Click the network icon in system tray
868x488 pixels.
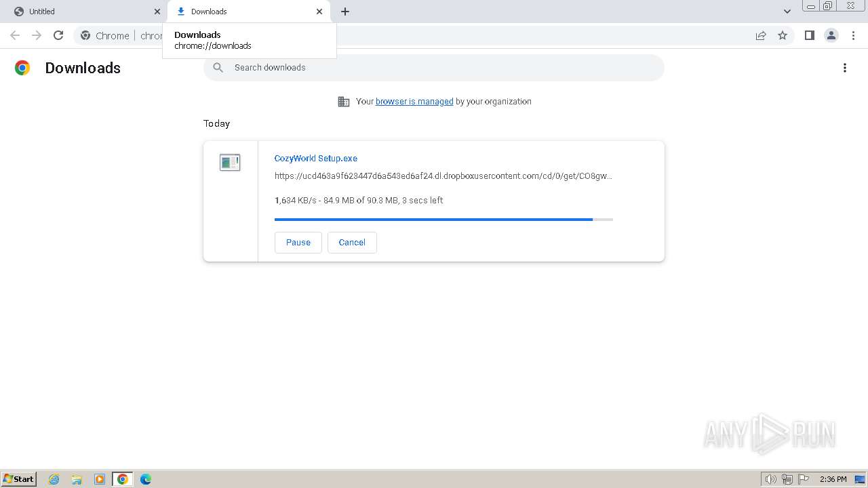coord(787,479)
